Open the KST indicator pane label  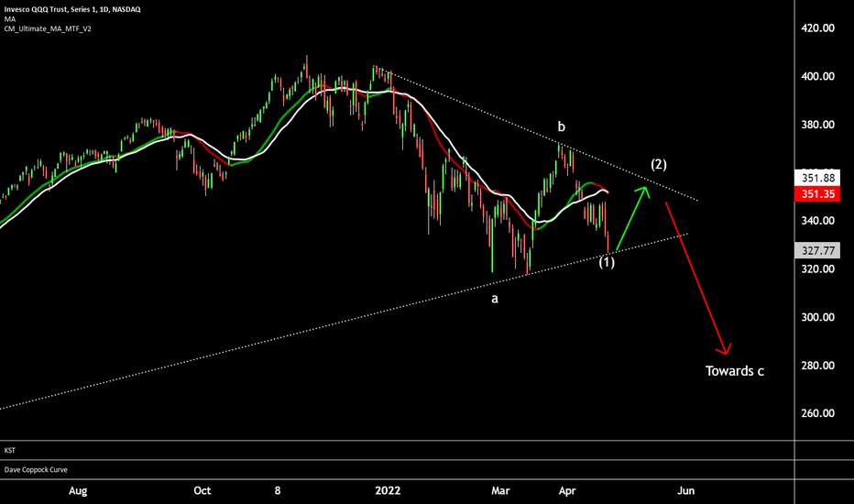(x=10, y=451)
